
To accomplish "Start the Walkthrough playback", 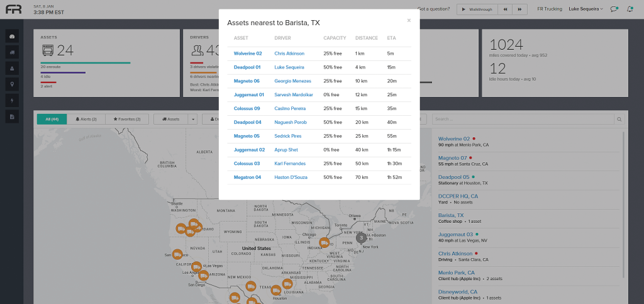I will coord(477,9).
